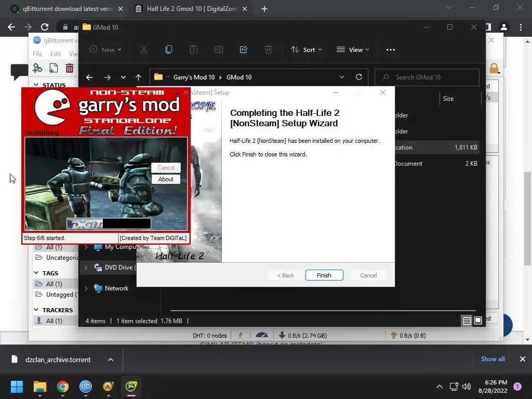Click the Paste icon in Explorer toolbar

click(x=194, y=49)
